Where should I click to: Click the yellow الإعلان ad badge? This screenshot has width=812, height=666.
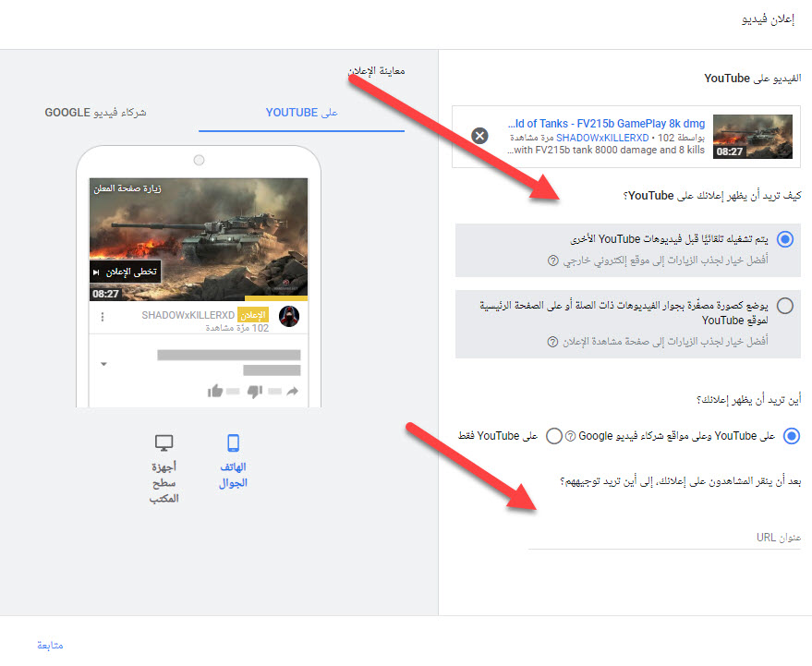point(253,314)
